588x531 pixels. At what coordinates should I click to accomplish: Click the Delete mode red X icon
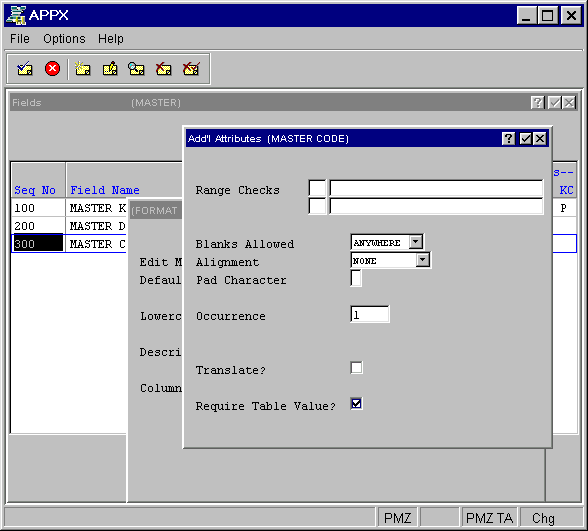[164, 69]
